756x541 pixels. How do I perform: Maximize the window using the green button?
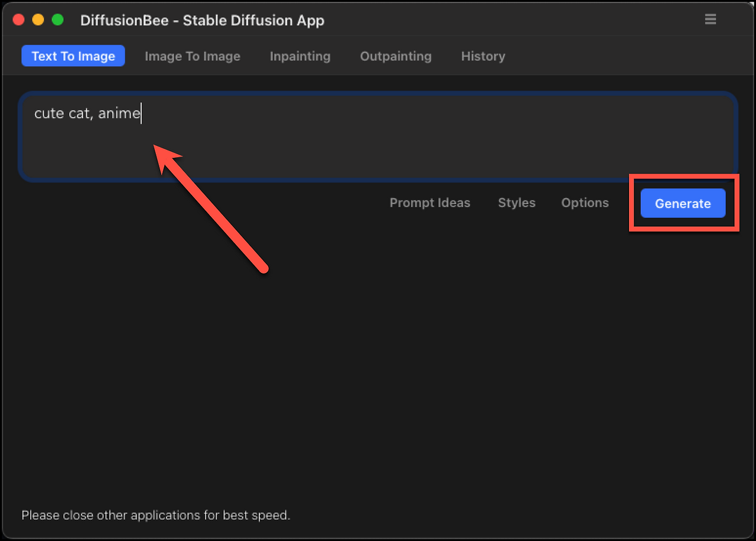[57, 20]
